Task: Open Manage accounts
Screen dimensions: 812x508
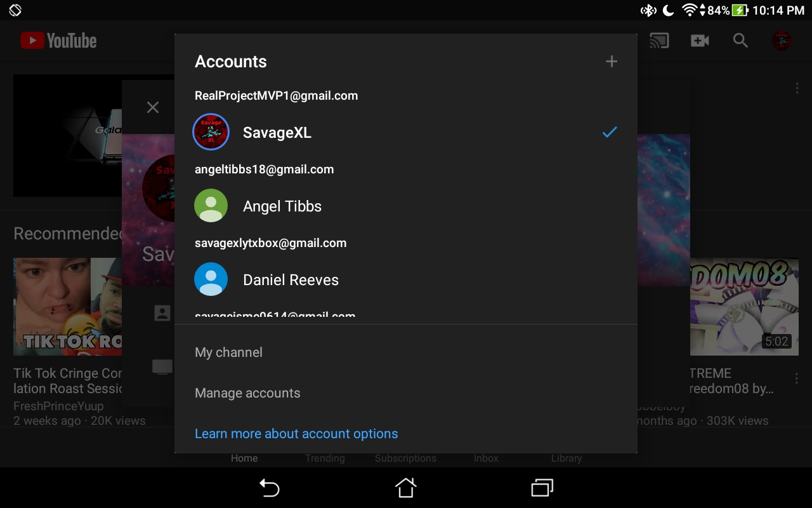Action: 406,393
